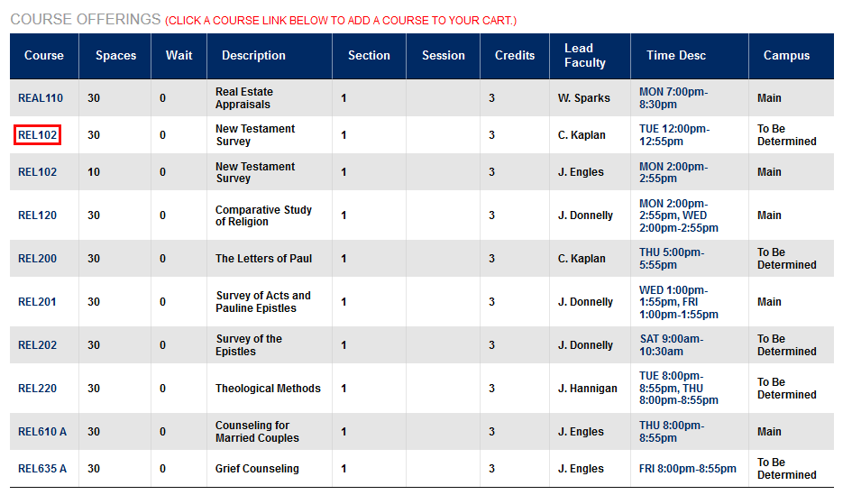Click the Grief Counseling description
This screenshot has height=504, width=843.
257,469
